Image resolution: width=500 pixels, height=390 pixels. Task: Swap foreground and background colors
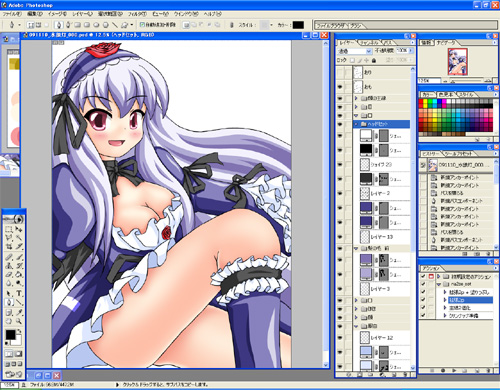[x=20, y=331]
